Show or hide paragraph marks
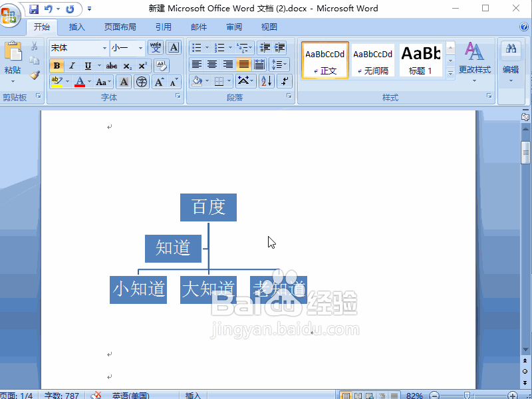 pyautogui.click(x=285, y=81)
